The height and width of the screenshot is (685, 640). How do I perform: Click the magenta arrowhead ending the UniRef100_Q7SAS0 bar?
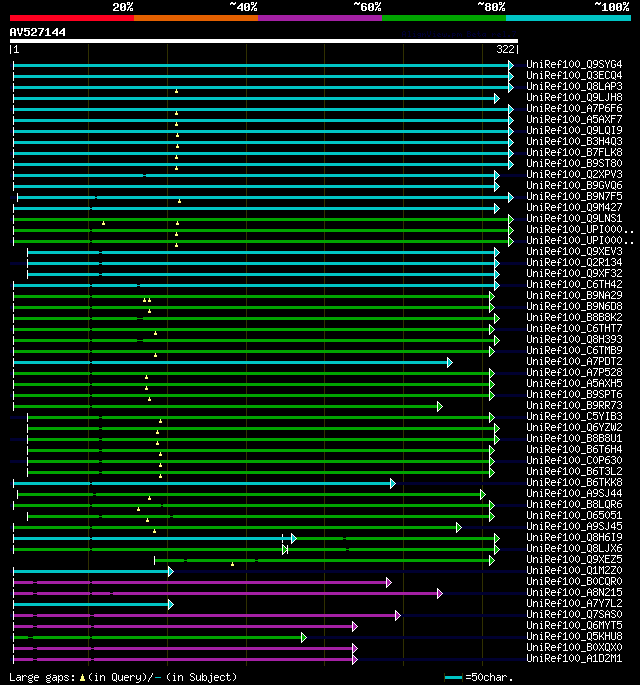(397, 616)
